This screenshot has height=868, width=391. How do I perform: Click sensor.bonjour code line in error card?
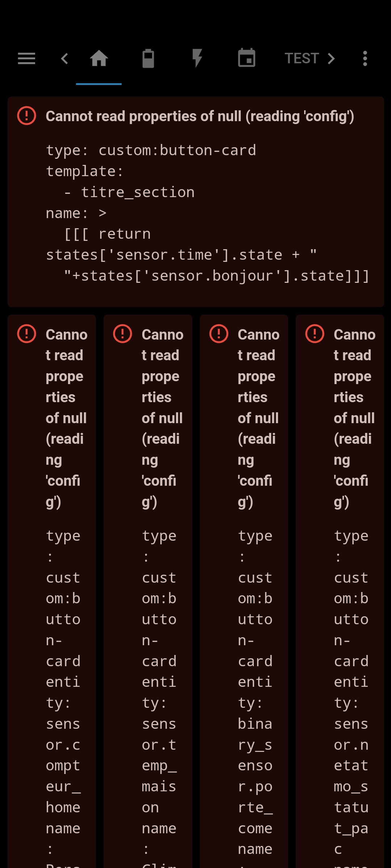coord(216,276)
